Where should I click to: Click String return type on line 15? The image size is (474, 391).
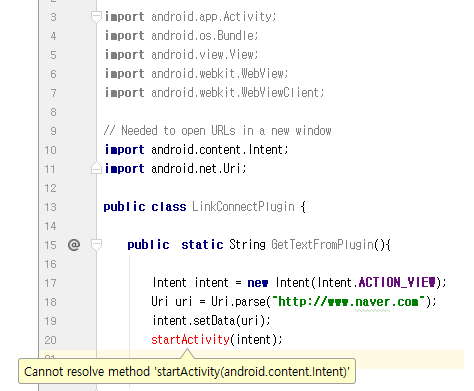point(247,245)
